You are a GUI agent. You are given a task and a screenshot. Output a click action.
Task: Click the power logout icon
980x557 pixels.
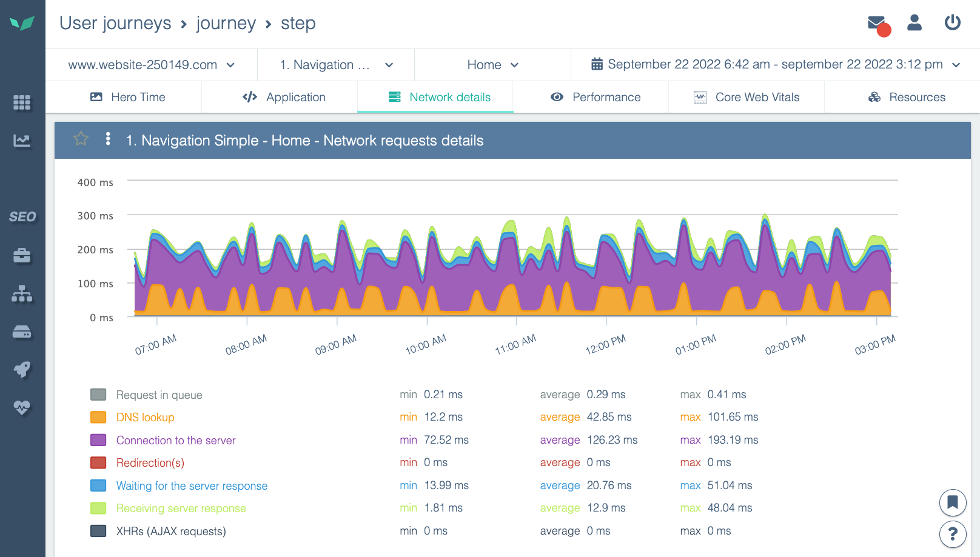[952, 23]
